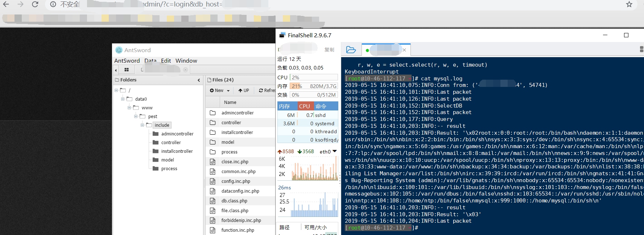
Task: Click the UP arrow in file toolbar
Action: click(244, 91)
